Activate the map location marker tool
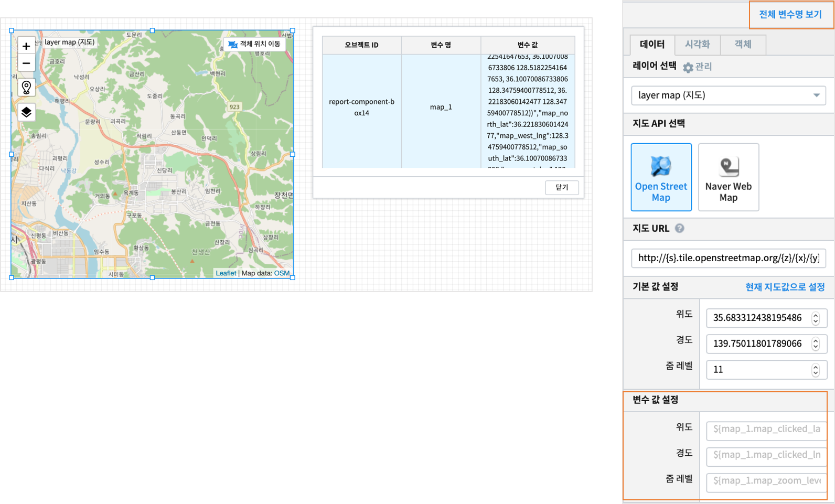The height and width of the screenshot is (504, 835). point(26,87)
